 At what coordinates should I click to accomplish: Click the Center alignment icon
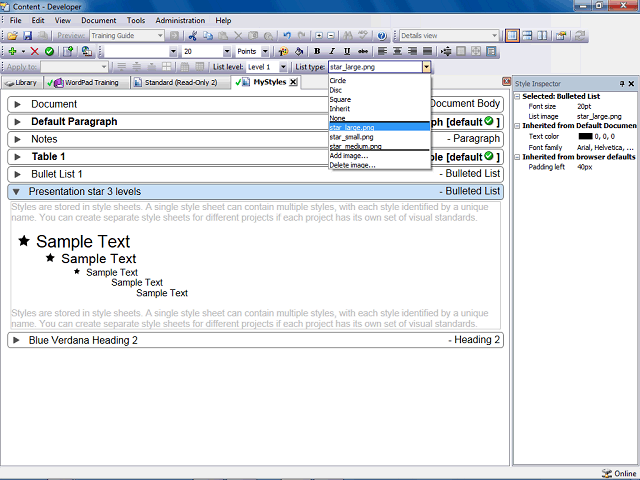click(397, 51)
